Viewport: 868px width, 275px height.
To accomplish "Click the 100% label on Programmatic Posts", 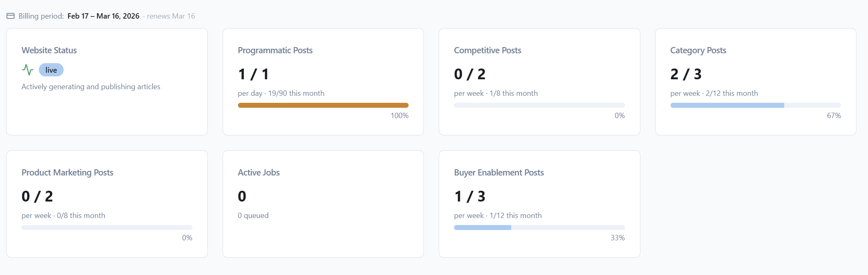I will pos(400,116).
